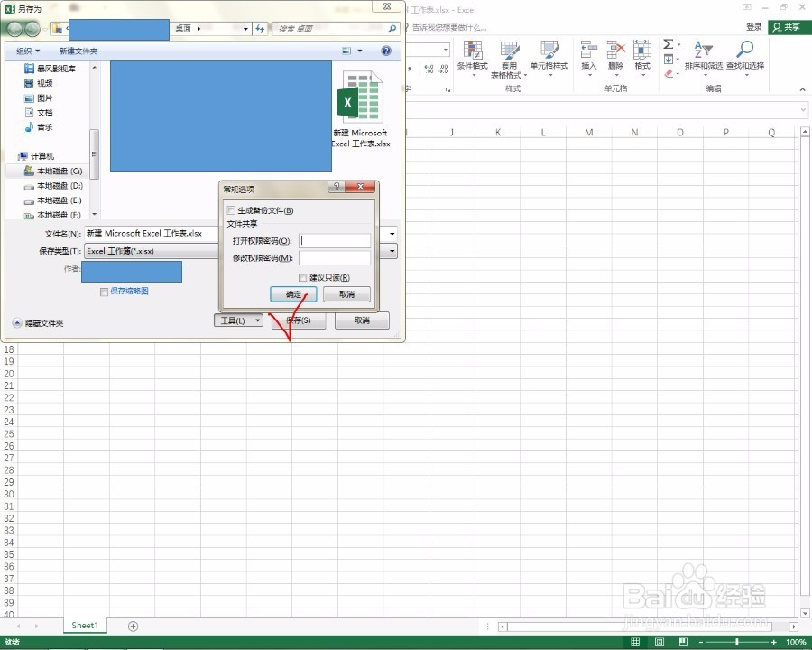
Task: Switch to Page Break Preview in the status bar
Action: pyautogui.click(x=684, y=642)
